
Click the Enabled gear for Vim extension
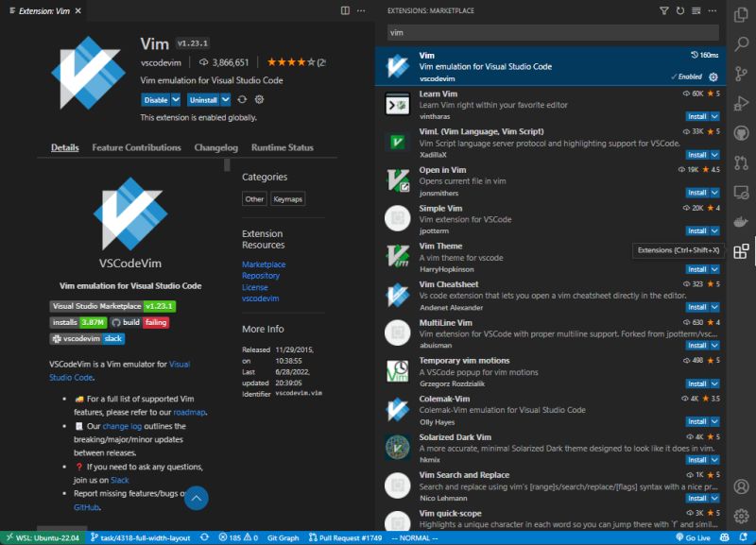point(715,75)
